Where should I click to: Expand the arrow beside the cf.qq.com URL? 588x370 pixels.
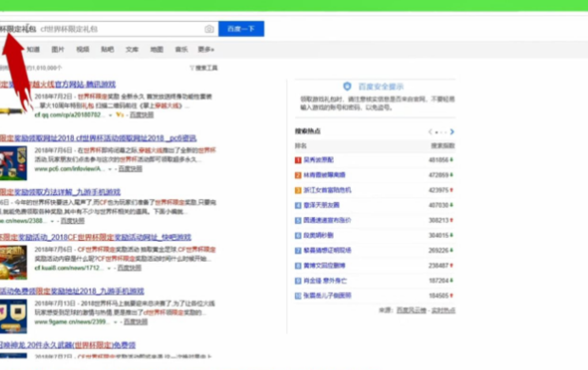tap(110, 115)
